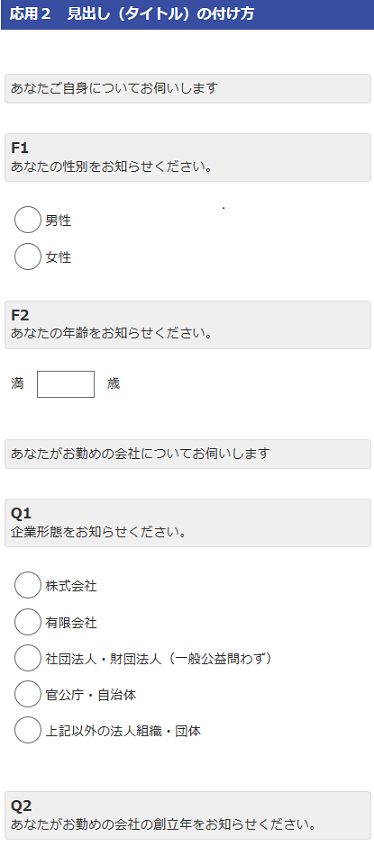Select the 男性 radio button
374x846 pixels.
pyautogui.click(x=28, y=220)
